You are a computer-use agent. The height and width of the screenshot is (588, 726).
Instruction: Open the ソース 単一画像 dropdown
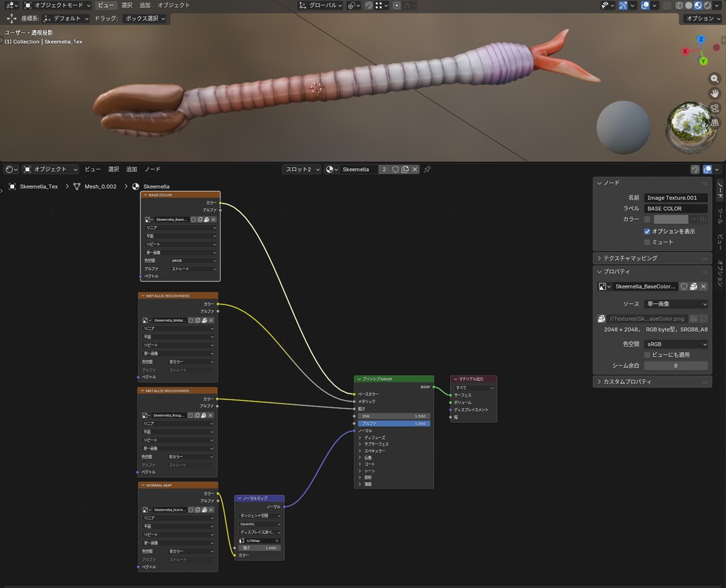676,304
